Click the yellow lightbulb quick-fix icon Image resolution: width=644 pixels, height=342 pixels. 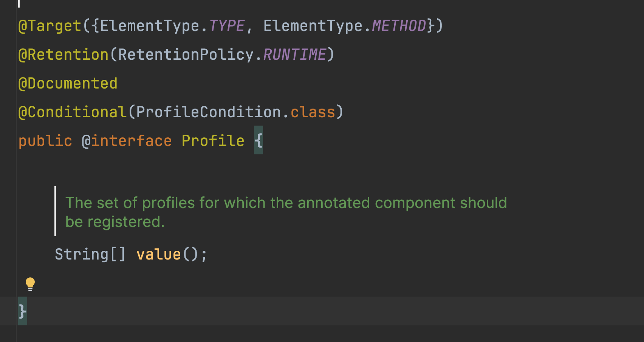pos(30,284)
